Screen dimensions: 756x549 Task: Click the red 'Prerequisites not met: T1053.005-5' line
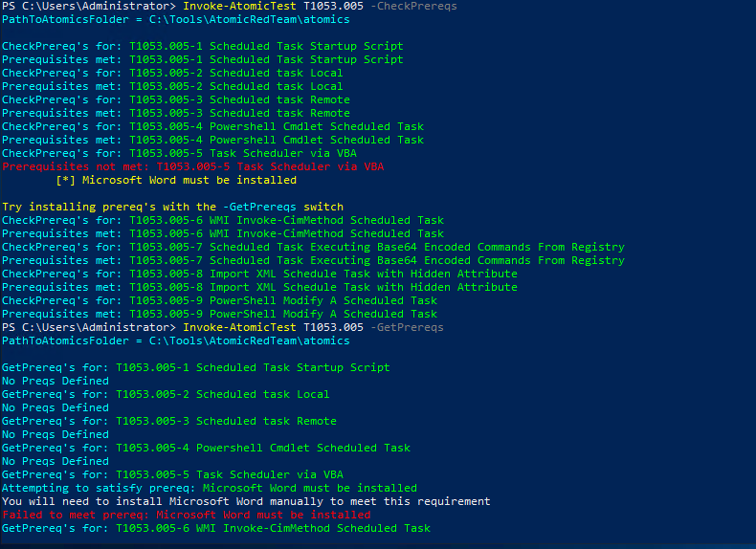pyautogui.click(x=193, y=166)
